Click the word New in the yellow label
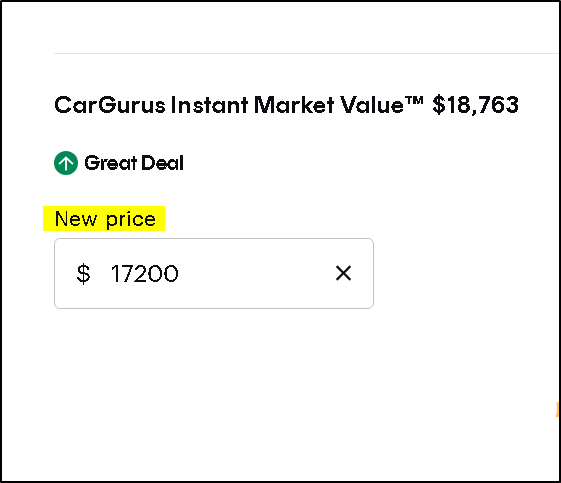 click(76, 219)
